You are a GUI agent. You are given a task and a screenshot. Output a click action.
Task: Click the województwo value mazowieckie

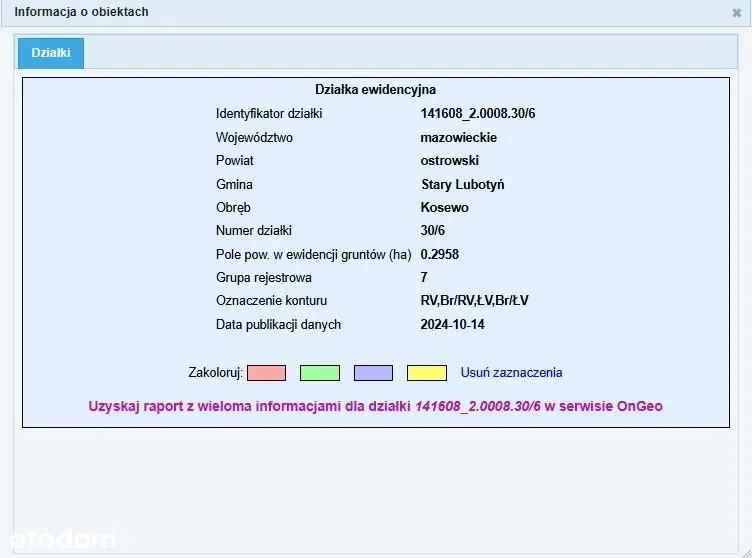459,137
